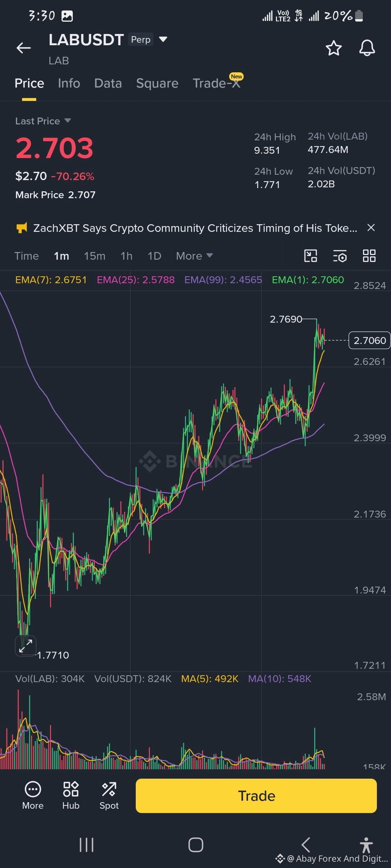Select the 1h chart interval
The width and height of the screenshot is (391, 868).
tap(126, 256)
